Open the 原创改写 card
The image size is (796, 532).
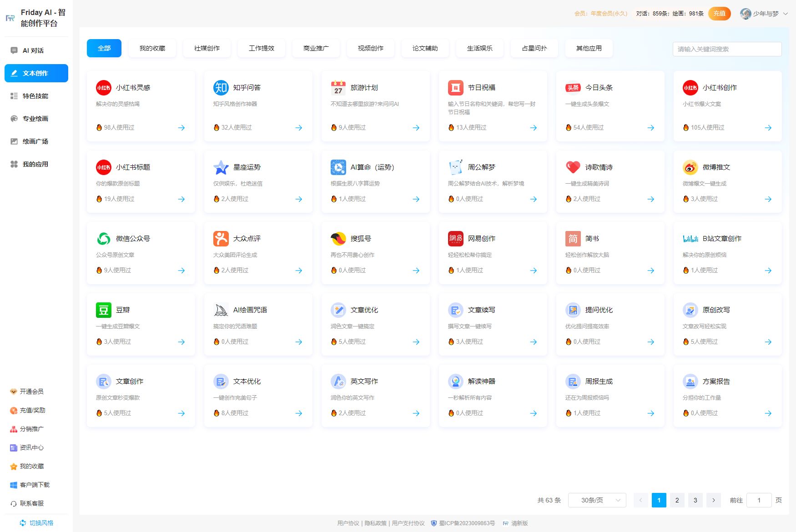pos(728,324)
